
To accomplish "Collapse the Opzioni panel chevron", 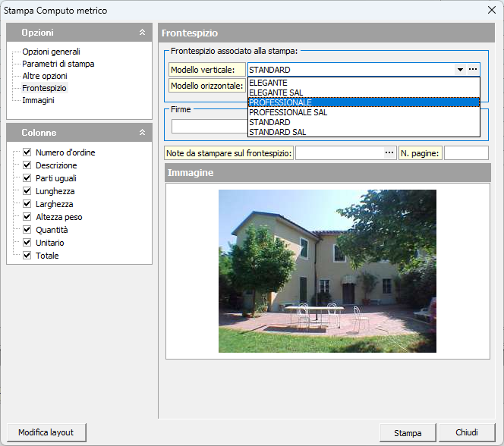I will [x=142, y=33].
